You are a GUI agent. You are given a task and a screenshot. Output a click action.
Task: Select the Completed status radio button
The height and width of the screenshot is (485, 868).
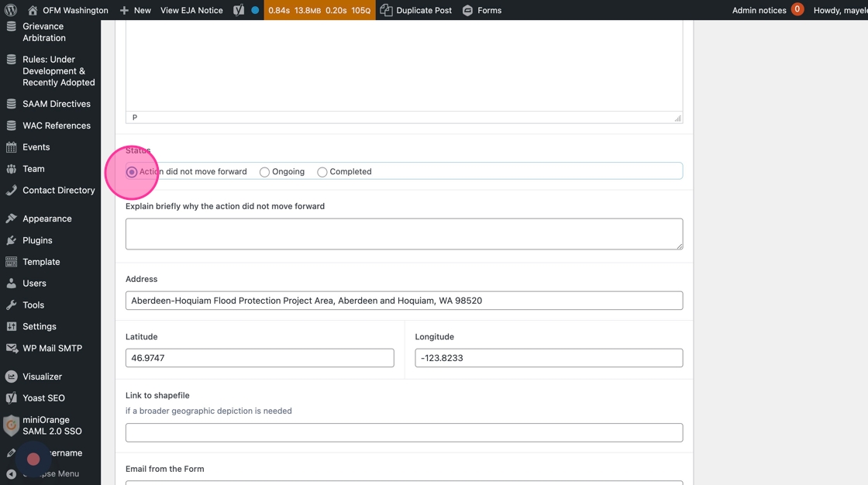tap(322, 172)
